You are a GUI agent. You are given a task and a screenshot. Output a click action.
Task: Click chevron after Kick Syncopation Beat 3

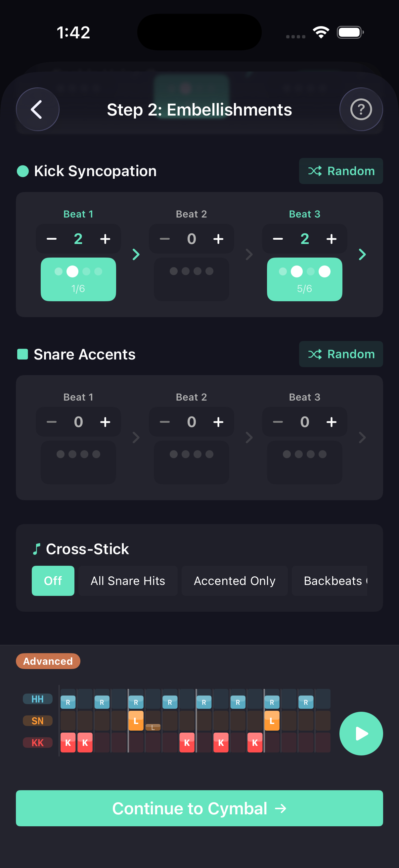[x=362, y=254]
